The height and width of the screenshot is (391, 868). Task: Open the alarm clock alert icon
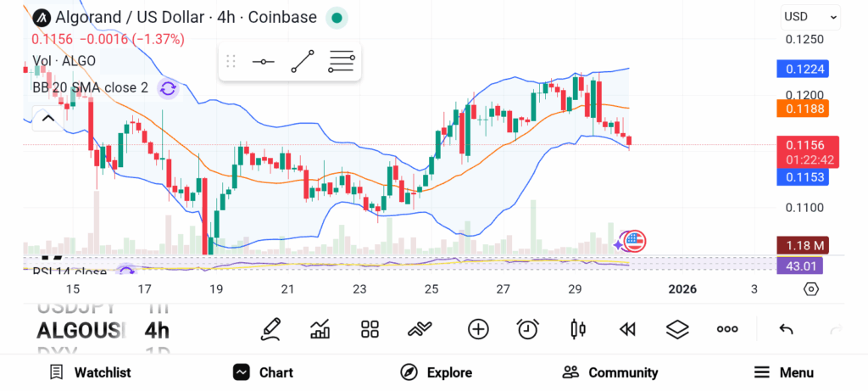tap(528, 329)
